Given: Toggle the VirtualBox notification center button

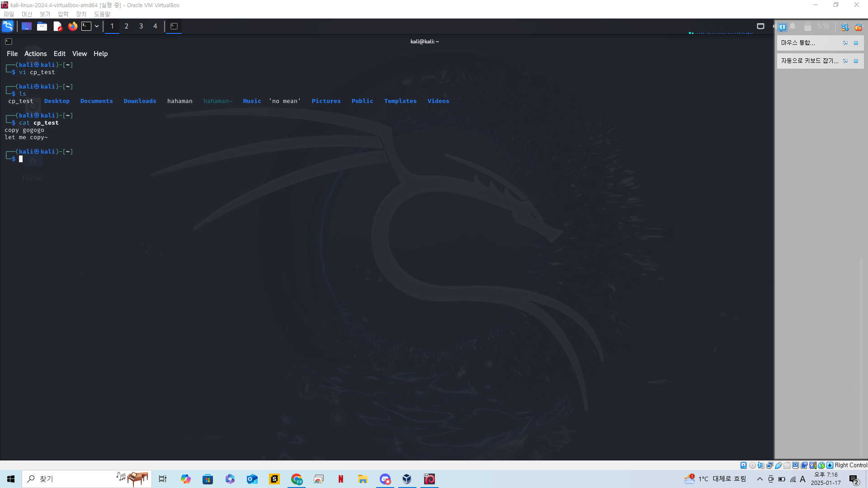Looking at the screenshot, I should pos(782,27).
